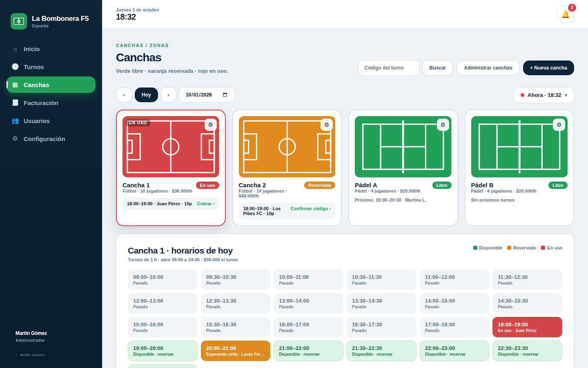The height and width of the screenshot is (368, 588).
Task: Open the 10/01/2026 date field
Action: [x=207, y=95]
